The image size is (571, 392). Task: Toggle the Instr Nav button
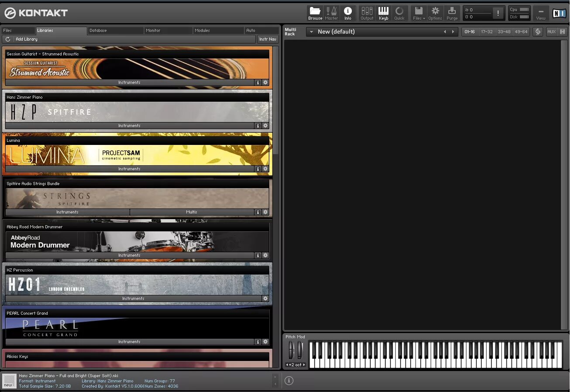(x=268, y=39)
